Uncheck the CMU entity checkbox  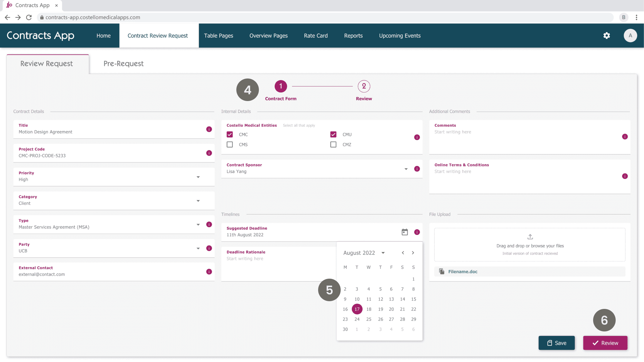pyautogui.click(x=333, y=134)
